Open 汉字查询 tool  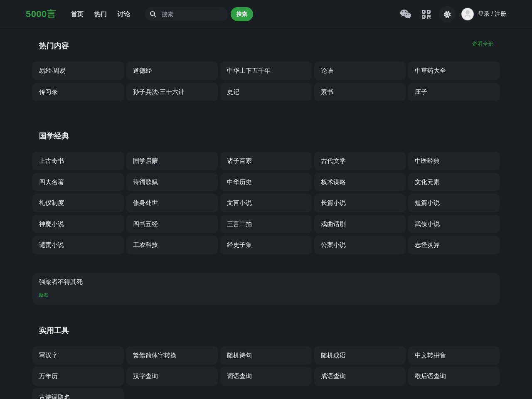(x=172, y=376)
